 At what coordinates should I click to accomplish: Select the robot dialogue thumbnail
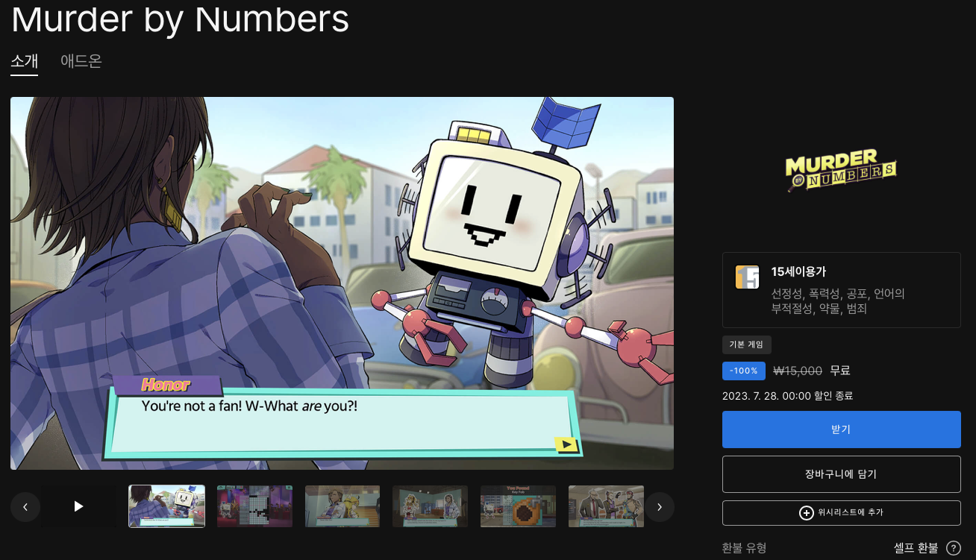(x=166, y=506)
